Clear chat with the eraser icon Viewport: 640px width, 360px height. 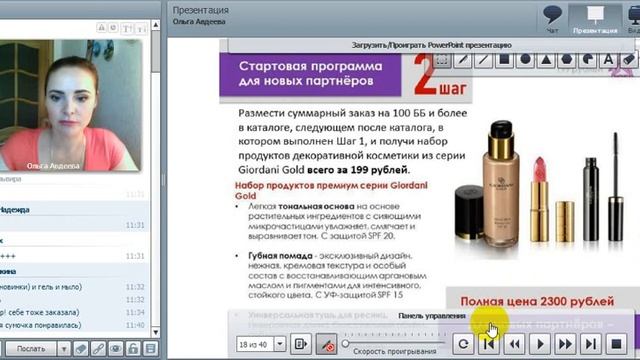81,349
